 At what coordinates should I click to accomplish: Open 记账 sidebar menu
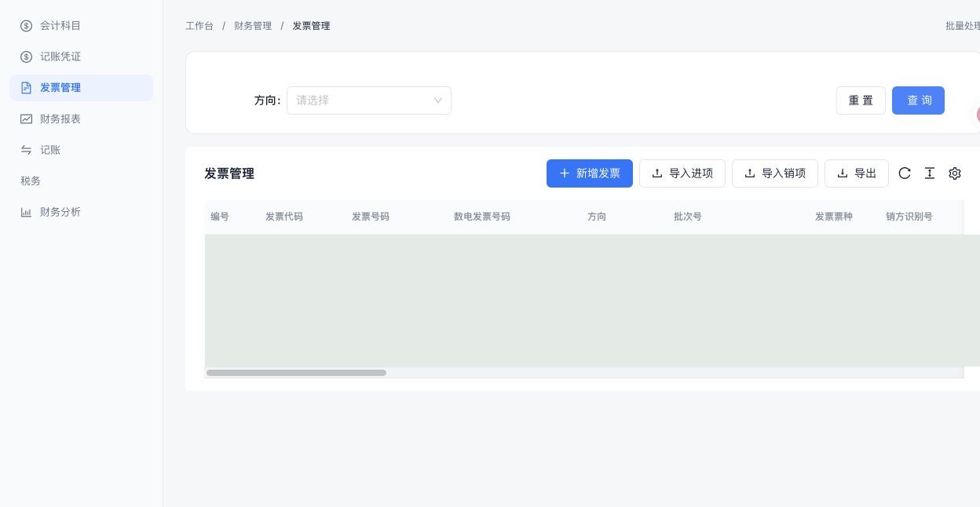click(81, 150)
